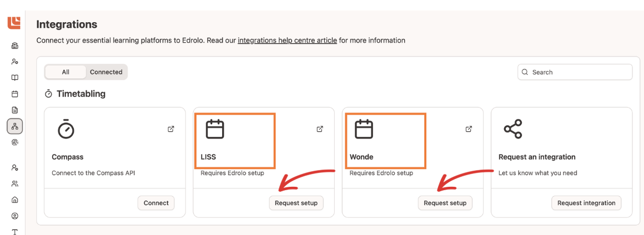
Task: Open Wonde external link icon
Action: coord(469,129)
